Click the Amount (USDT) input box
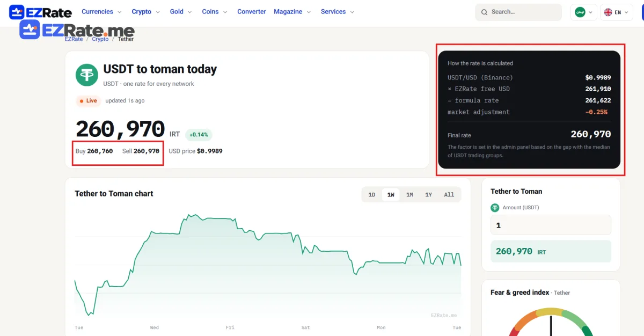Screen dimensions: 644x336 click(551, 225)
